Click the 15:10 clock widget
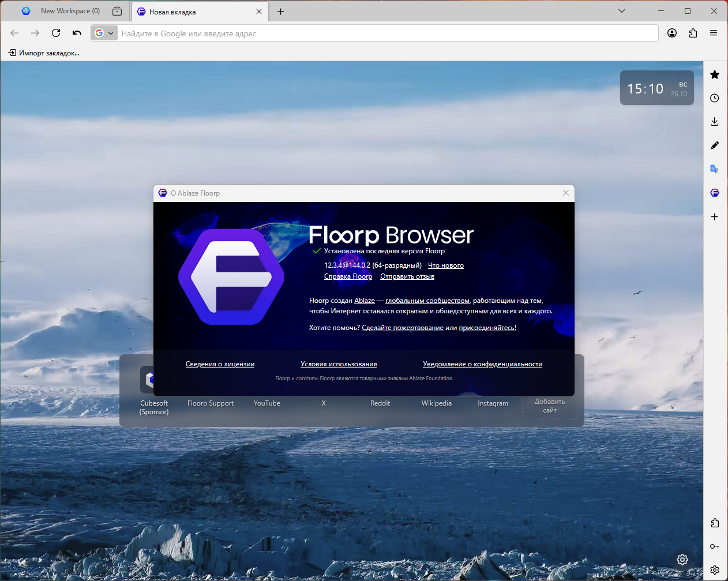 [x=656, y=88]
